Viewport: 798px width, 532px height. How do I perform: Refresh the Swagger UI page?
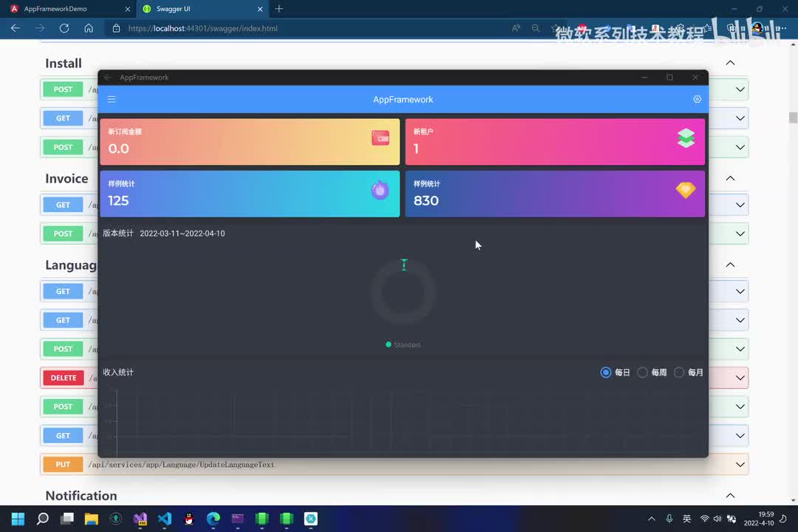pyautogui.click(x=64, y=29)
